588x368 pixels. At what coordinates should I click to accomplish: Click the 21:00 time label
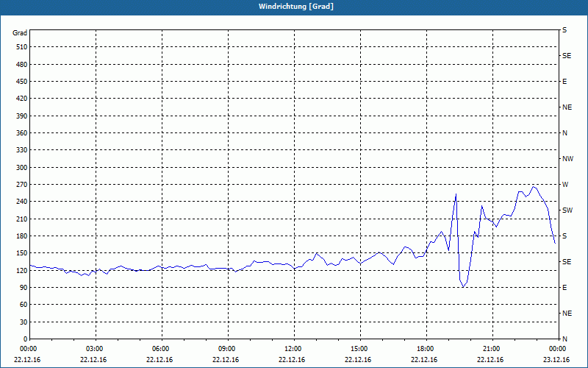click(492, 349)
